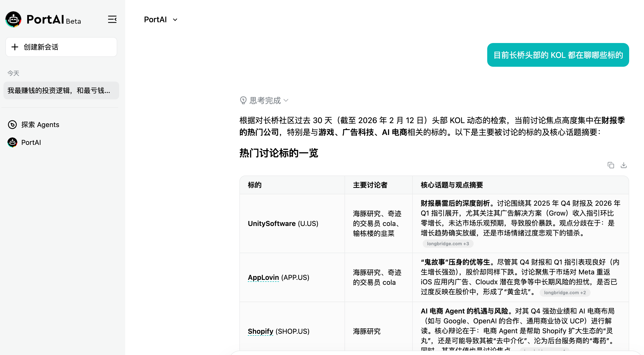Copy the table with the copy icon
The image size is (644, 355).
click(x=611, y=165)
